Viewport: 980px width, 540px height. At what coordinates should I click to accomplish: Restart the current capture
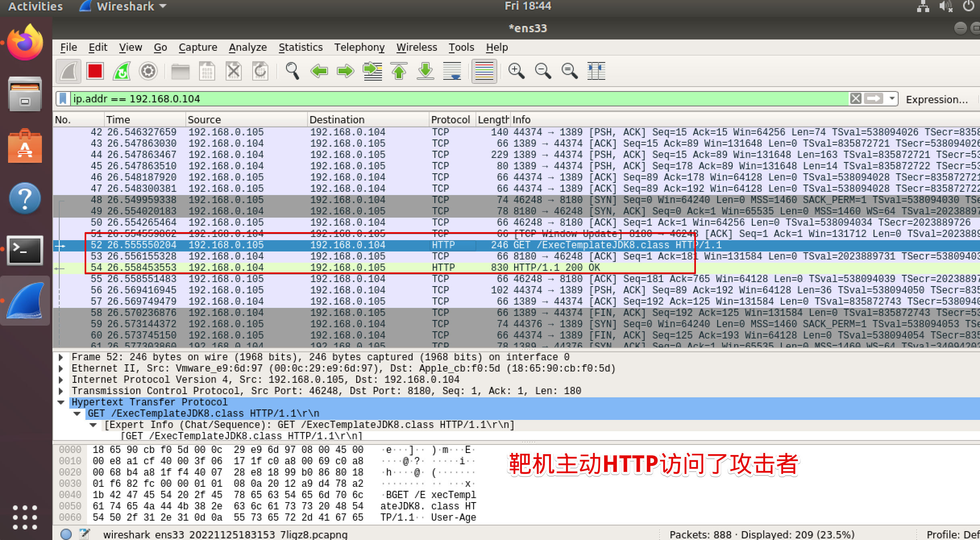click(121, 71)
